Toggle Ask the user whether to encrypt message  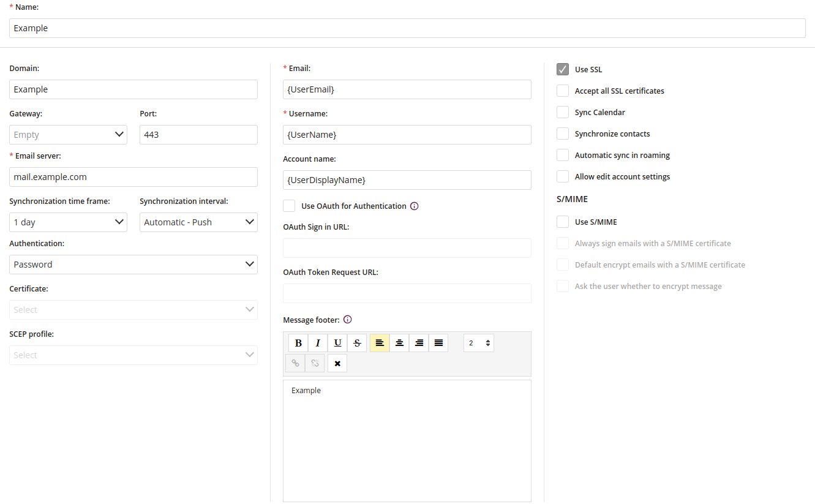point(563,286)
